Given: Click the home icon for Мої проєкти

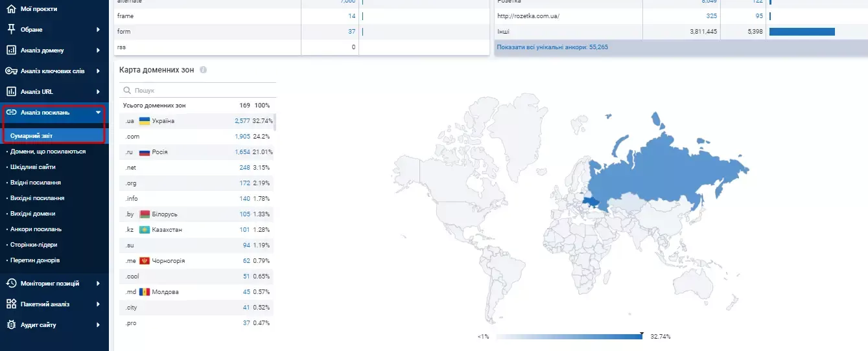Looking at the screenshot, I should pos(11,9).
